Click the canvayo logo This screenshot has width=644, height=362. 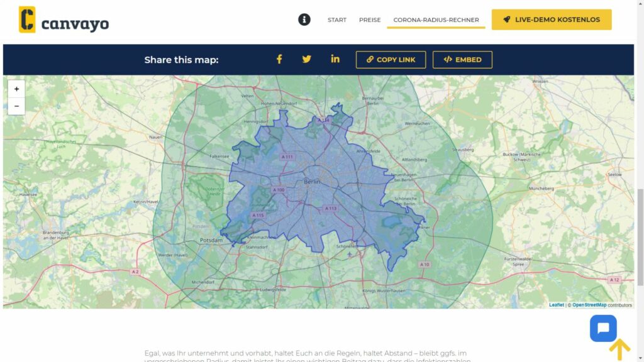pos(64,20)
